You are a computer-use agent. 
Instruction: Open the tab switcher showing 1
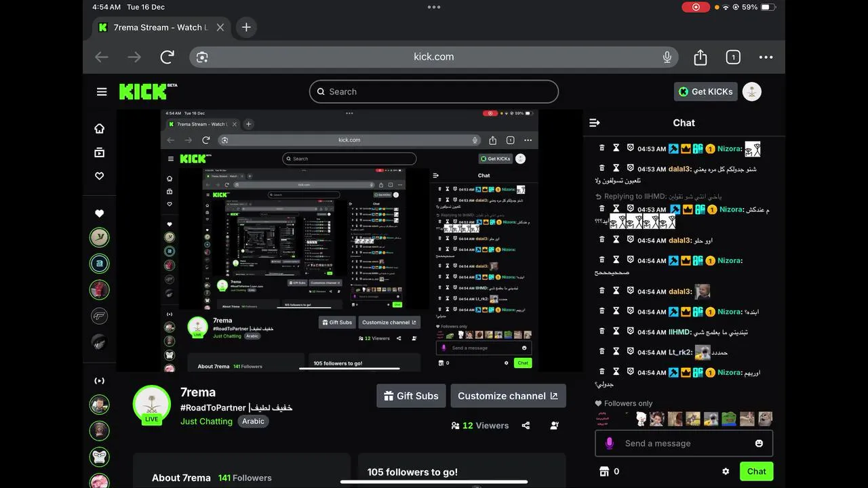[733, 57]
